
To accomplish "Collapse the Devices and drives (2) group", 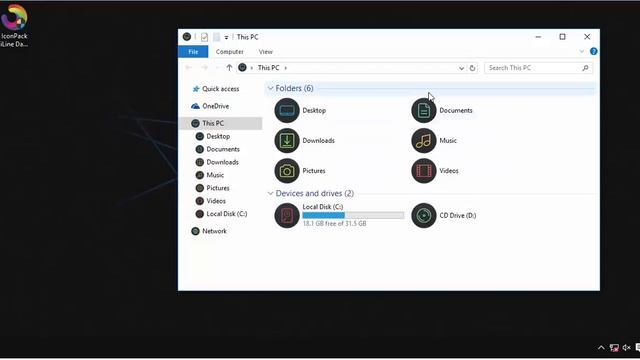I will pyautogui.click(x=270, y=193).
